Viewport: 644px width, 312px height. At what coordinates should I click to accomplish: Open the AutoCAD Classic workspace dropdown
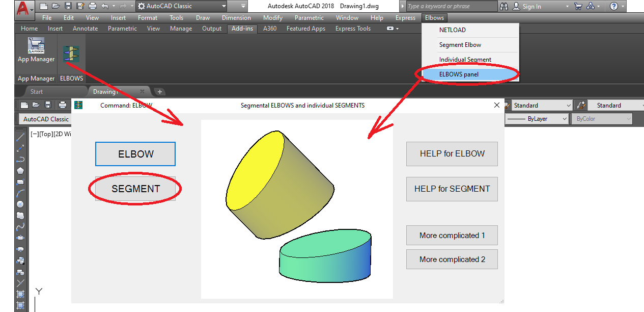pyautogui.click(x=182, y=6)
